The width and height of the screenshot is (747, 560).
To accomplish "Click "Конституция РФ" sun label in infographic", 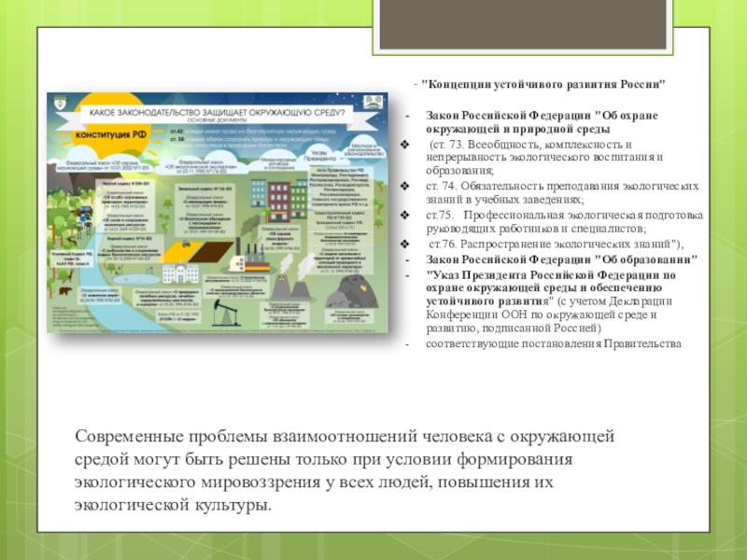I will [111, 134].
